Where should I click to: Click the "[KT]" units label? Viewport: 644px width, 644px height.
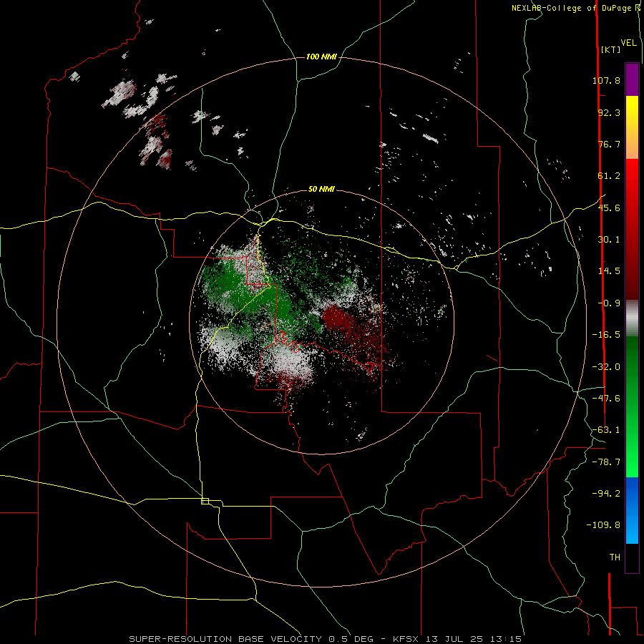point(611,49)
